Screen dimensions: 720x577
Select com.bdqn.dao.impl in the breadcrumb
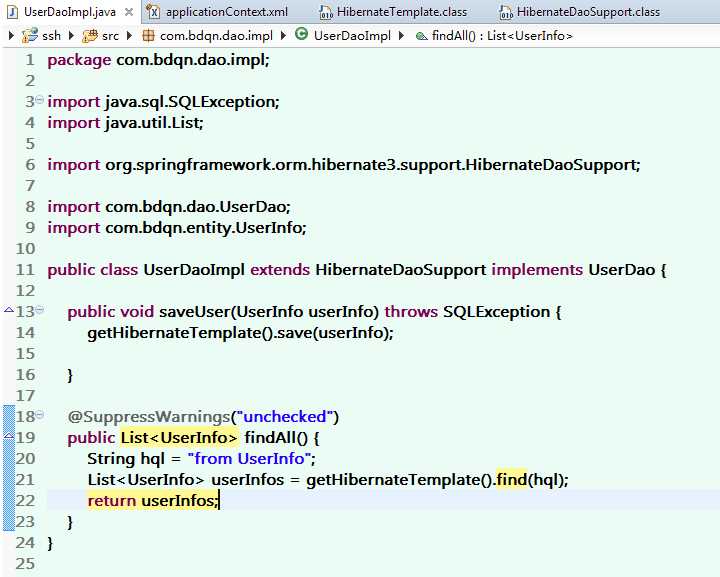(x=216, y=35)
